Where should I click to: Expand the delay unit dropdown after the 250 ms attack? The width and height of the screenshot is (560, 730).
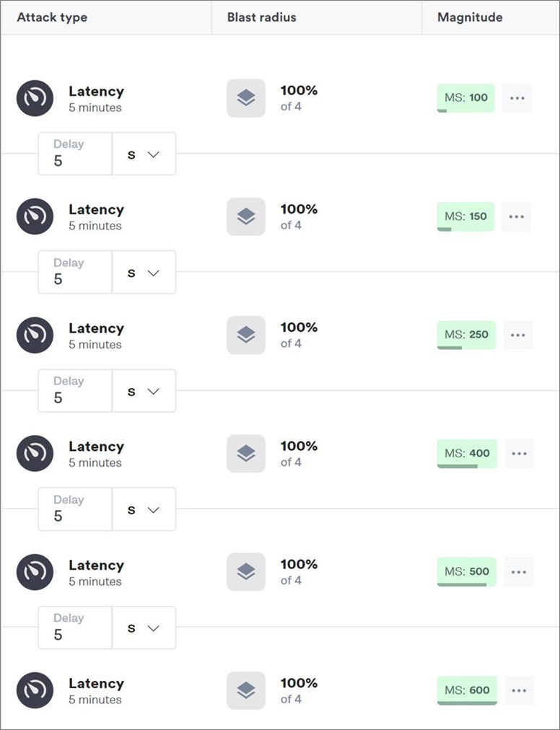click(144, 391)
